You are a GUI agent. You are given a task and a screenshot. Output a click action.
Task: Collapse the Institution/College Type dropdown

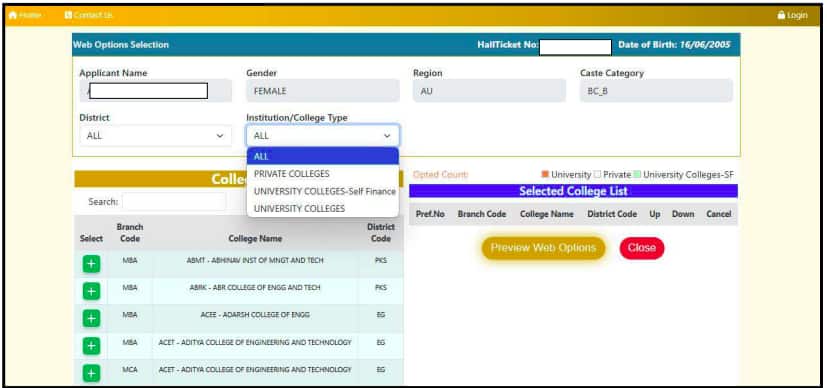(x=323, y=135)
